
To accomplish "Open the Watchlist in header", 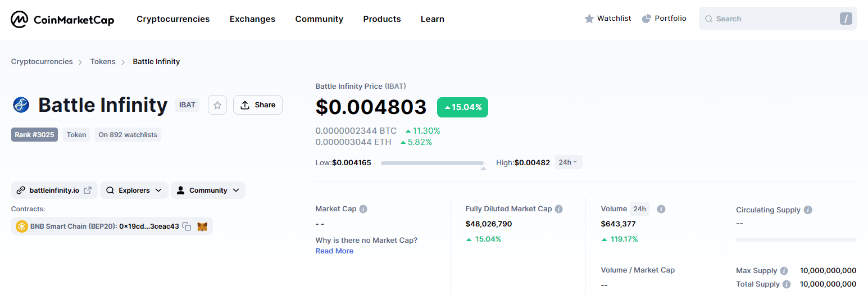I will tap(608, 19).
